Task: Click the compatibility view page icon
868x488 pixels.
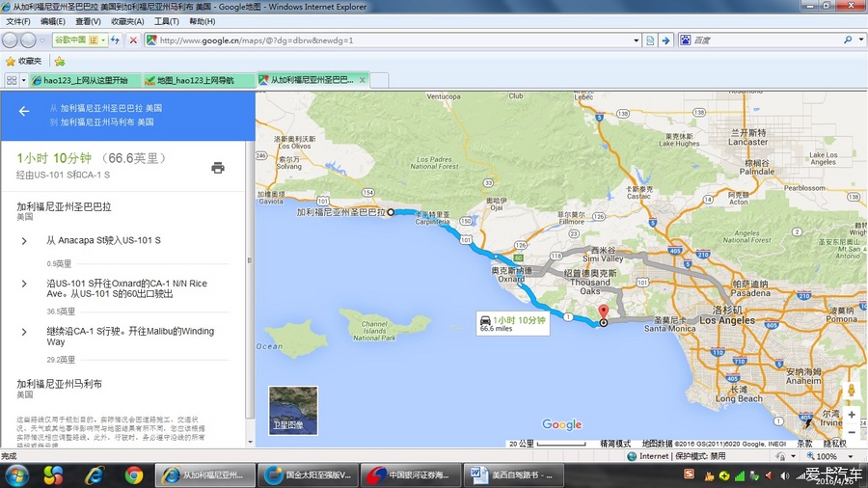Action: click(650, 41)
